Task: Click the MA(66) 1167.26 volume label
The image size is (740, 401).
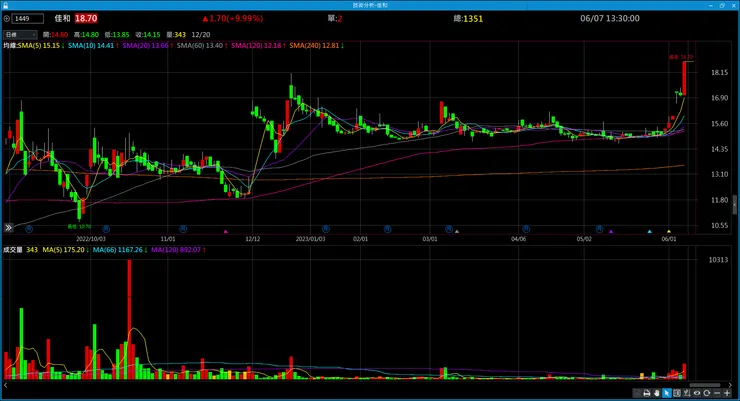Action: point(120,250)
